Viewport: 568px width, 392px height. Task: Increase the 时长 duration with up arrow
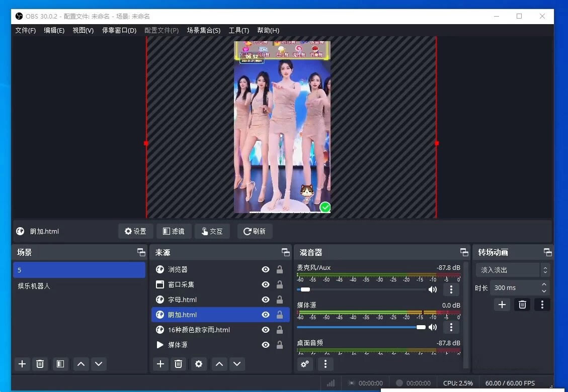(544, 284)
